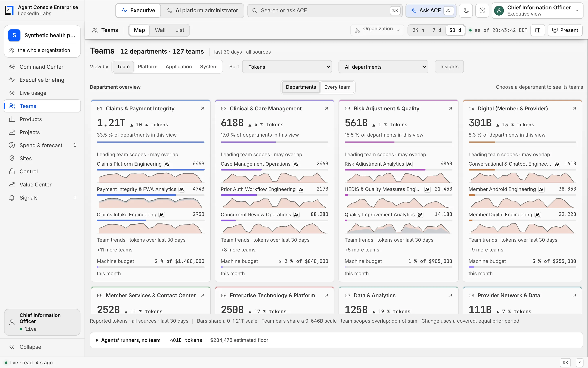Image resolution: width=588 pixels, height=368 pixels.
Task: Click the command palette icon in status bar
Action: [x=565, y=362]
